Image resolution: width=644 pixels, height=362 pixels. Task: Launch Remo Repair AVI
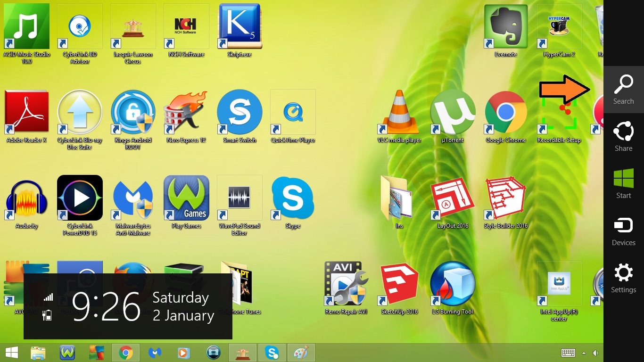click(346, 284)
